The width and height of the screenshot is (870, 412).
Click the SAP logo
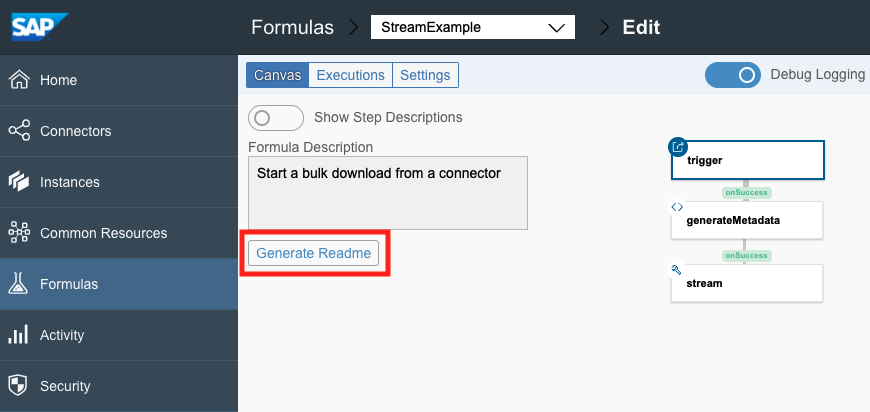(40, 26)
